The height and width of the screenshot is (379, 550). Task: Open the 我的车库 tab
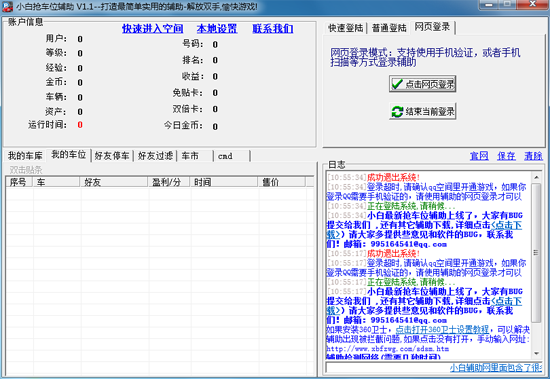(25, 156)
